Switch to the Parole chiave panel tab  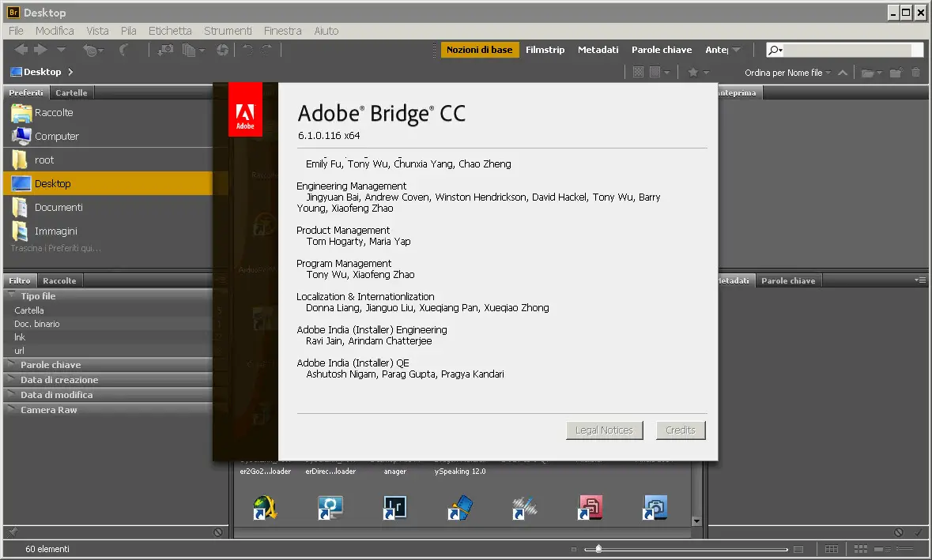tap(788, 280)
